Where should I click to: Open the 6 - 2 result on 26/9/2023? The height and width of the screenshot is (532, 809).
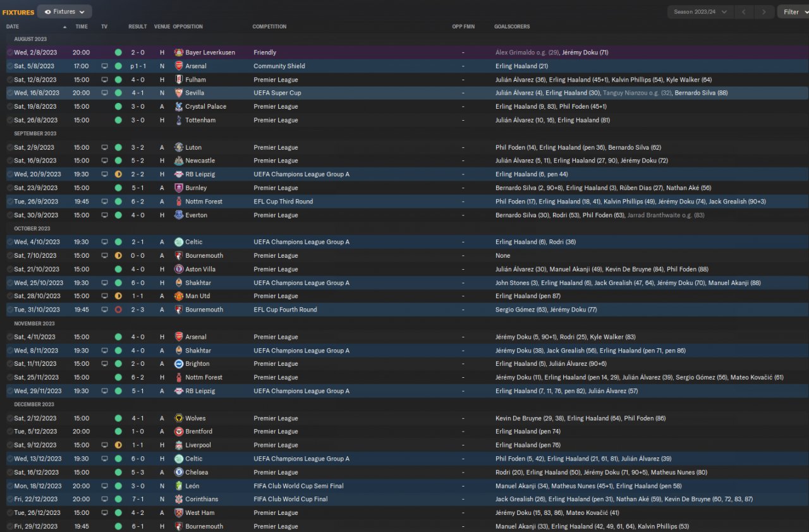pyautogui.click(x=138, y=202)
